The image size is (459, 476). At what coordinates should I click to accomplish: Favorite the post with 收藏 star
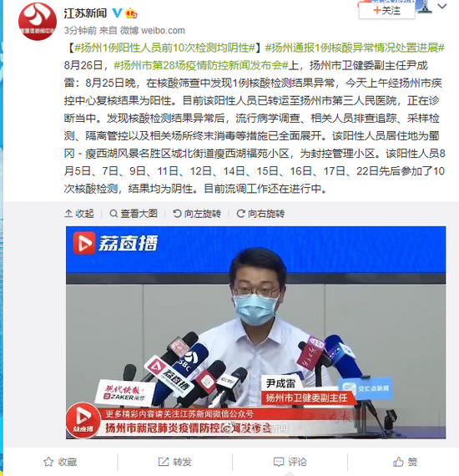coord(60,462)
